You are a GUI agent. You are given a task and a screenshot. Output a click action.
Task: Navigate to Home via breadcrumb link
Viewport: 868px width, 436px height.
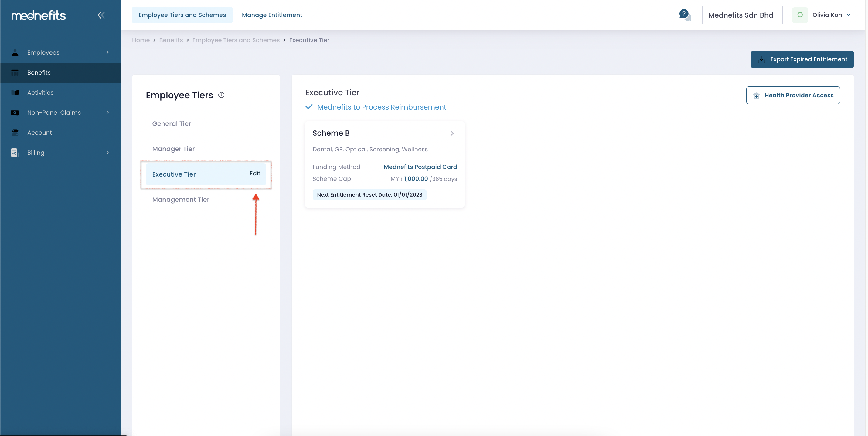141,40
